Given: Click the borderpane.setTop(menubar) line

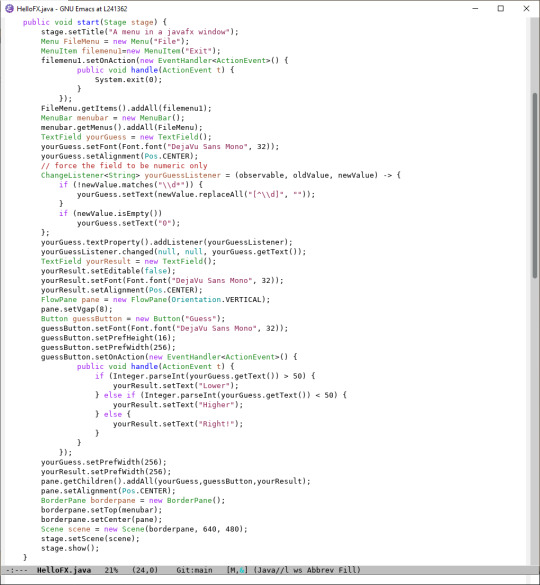Looking at the screenshot, I should tap(102, 510).
